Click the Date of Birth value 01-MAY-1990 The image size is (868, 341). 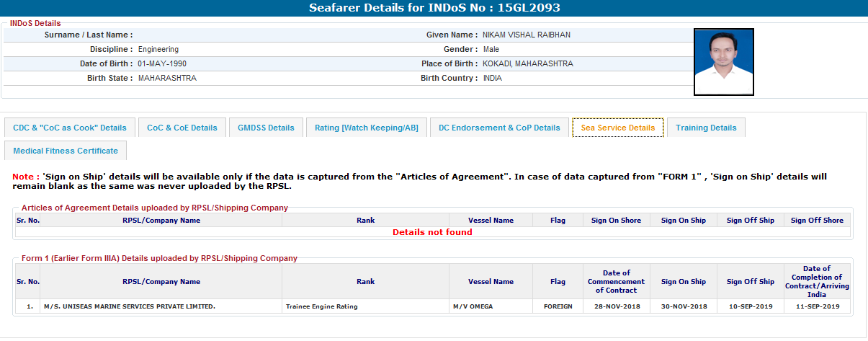[x=163, y=63]
